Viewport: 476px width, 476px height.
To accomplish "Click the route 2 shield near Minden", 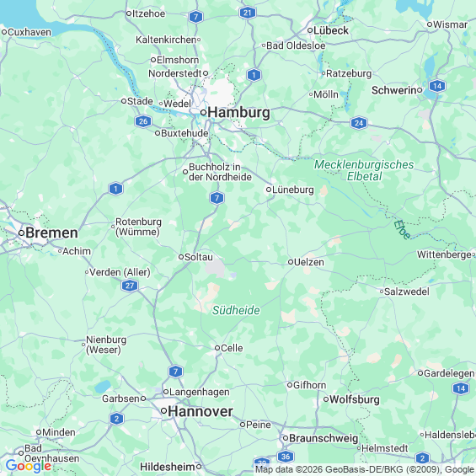I will 116,419.
